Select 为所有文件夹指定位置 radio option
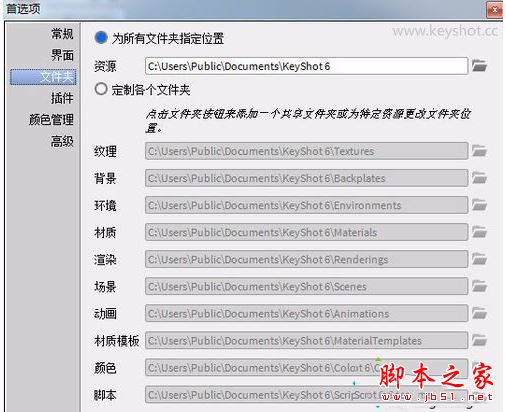This screenshot has height=412, width=506. [101, 38]
